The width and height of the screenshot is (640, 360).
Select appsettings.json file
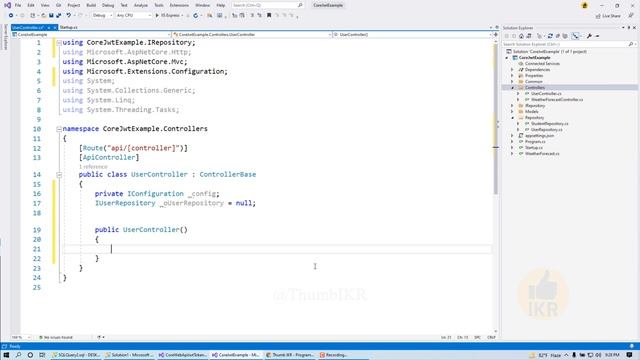tap(539, 136)
